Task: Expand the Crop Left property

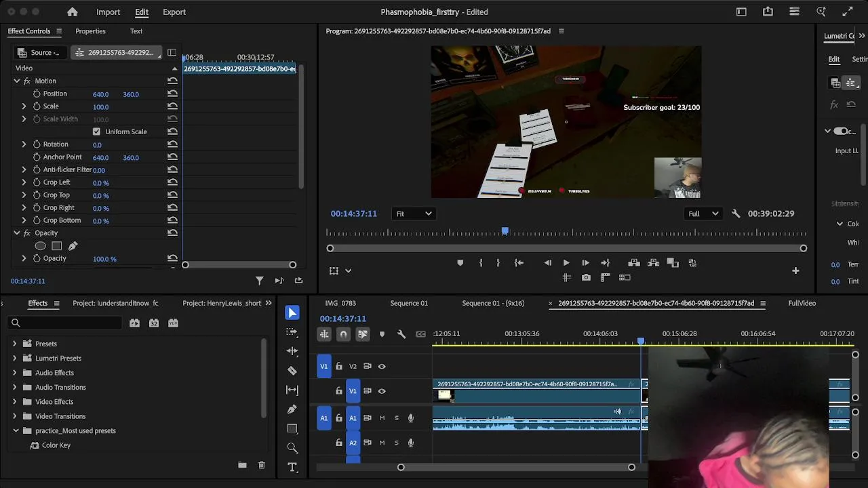Action: point(24,182)
